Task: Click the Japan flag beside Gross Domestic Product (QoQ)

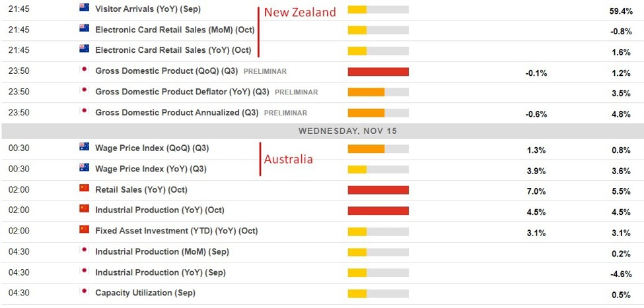Action: (x=84, y=70)
